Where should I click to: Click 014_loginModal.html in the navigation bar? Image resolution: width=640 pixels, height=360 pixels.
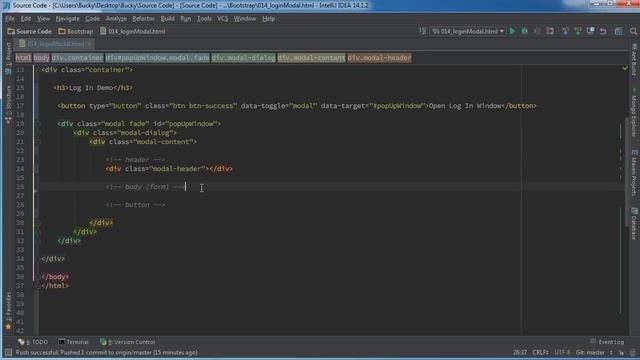[133, 31]
